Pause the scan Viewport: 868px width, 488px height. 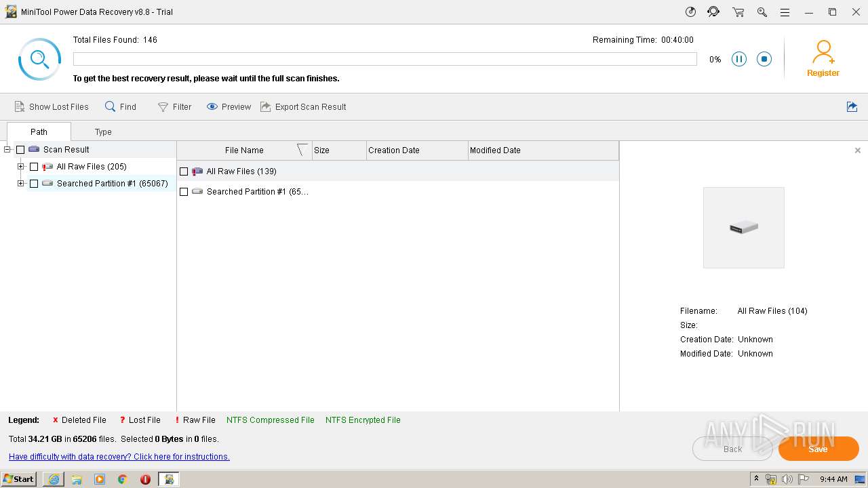pos(739,59)
